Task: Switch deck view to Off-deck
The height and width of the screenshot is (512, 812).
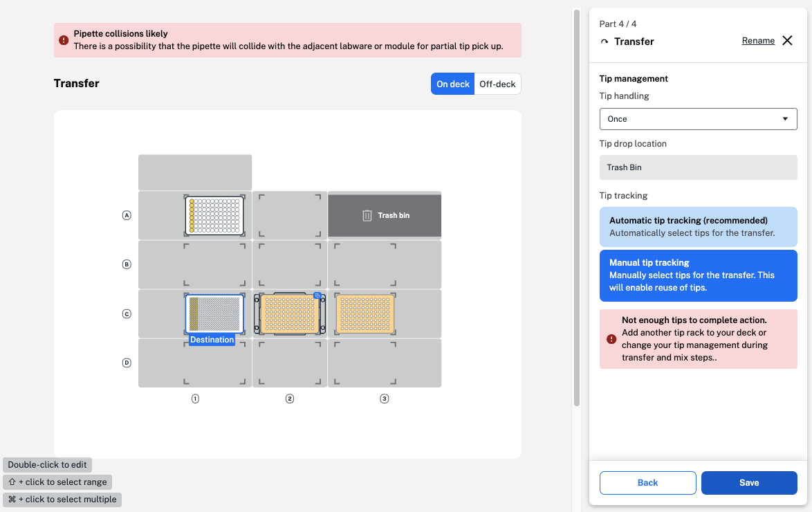Action: coord(497,84)
